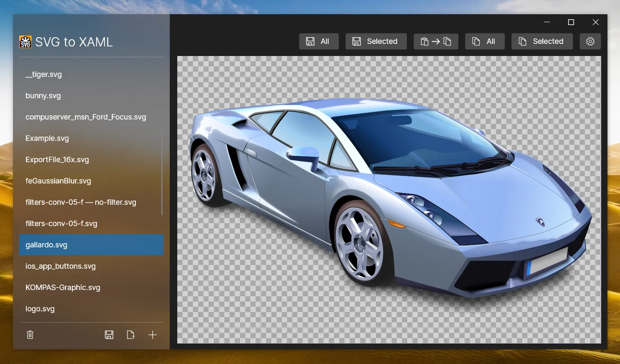620x364 pixels.
Task: Select compuserver_msn_Ford_Focus.svg file
Action: coord(91,117)
